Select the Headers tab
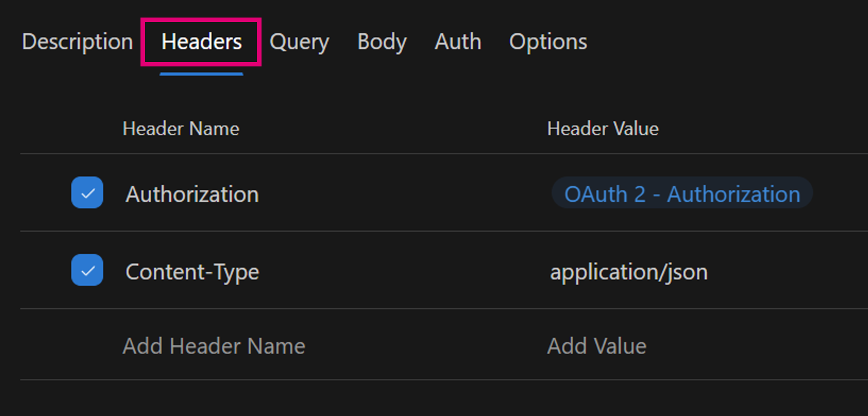Screen dimensions: 868x416 201,42
